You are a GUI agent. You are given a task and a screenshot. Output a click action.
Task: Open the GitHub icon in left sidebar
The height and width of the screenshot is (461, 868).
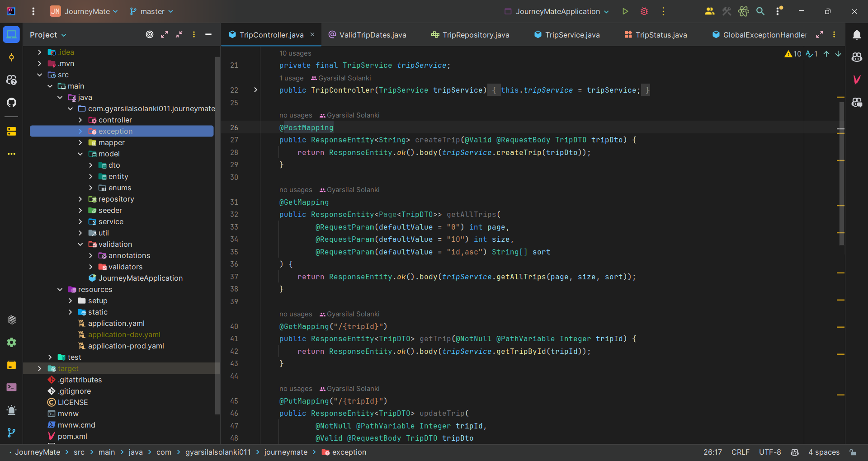pos(12,103)
